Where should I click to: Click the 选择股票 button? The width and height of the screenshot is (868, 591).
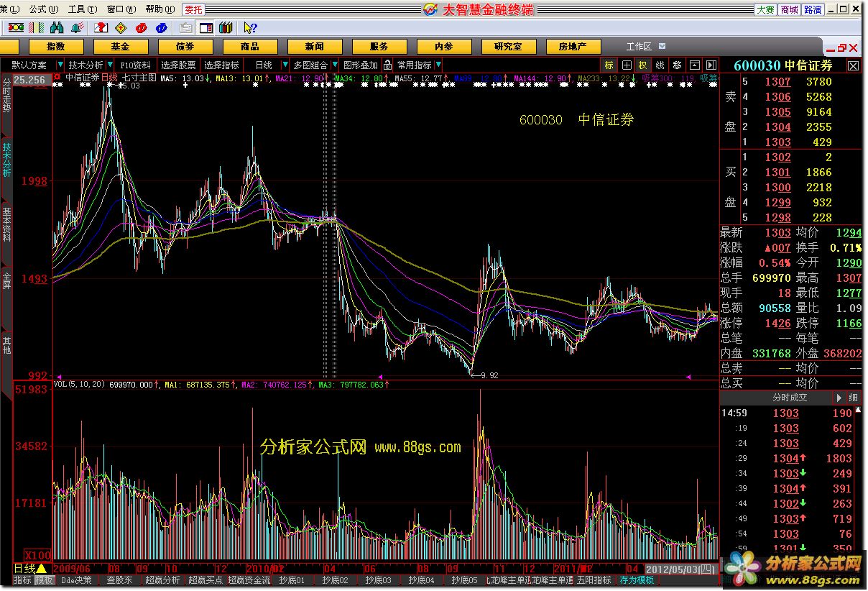(x=178, y=65)
